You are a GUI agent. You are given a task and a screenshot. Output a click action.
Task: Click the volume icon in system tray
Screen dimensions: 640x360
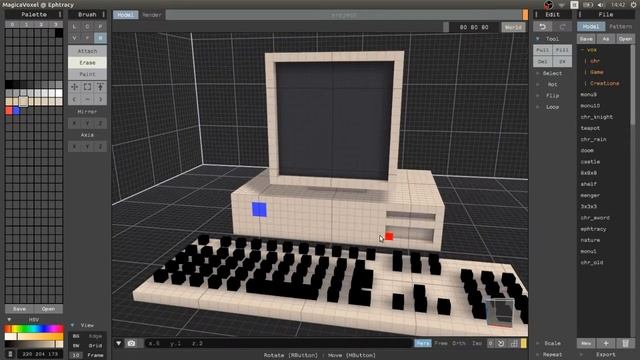(601, 5)
